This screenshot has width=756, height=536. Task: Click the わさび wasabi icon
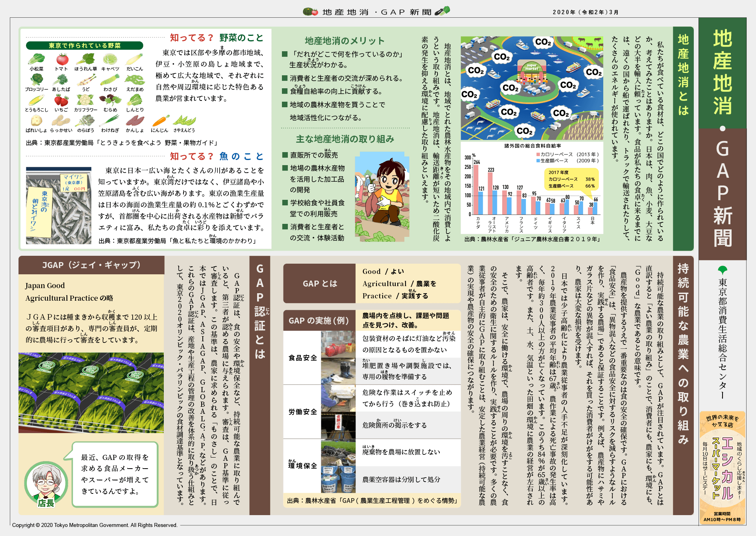coord(110,80)
